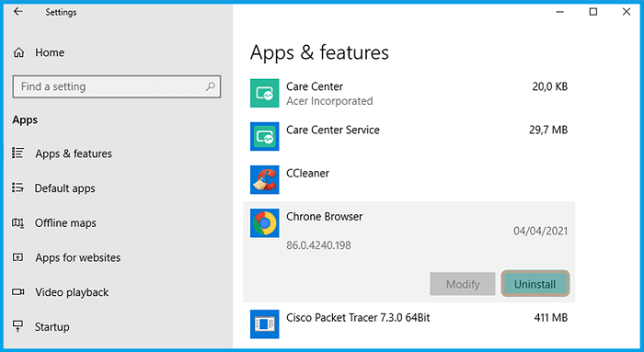Open Offline maps page
Screen dimensions: 644x352
[65, 222]
